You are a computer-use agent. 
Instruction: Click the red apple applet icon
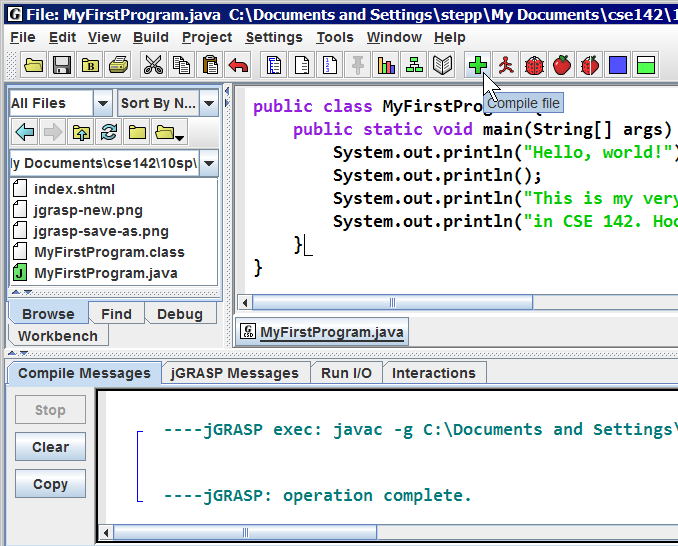[562, 66]
